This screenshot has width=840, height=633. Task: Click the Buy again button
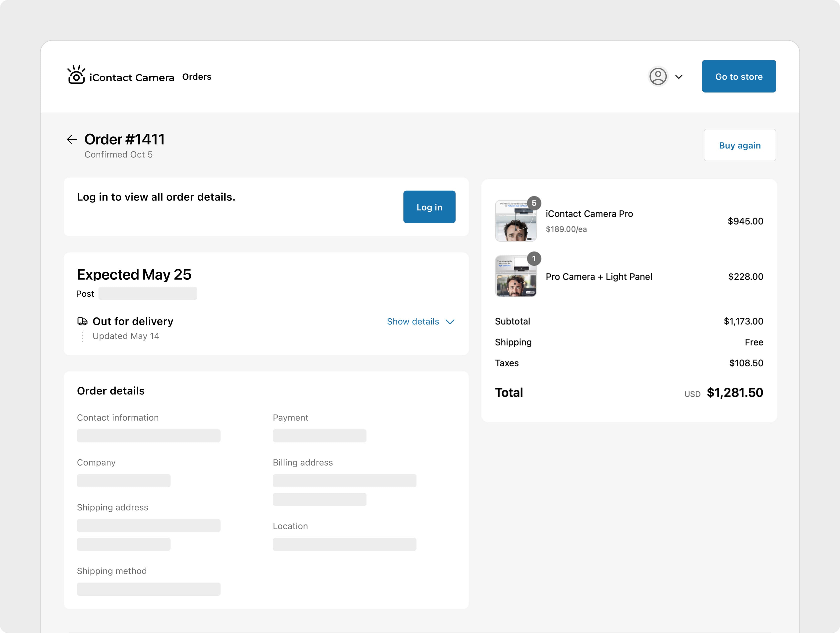739,145
